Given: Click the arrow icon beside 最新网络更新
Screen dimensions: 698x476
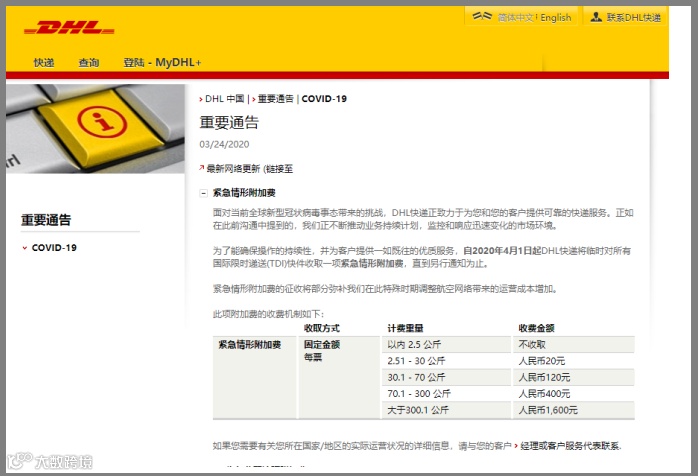Looking at the screenshot, I should (x=202, y=168).
